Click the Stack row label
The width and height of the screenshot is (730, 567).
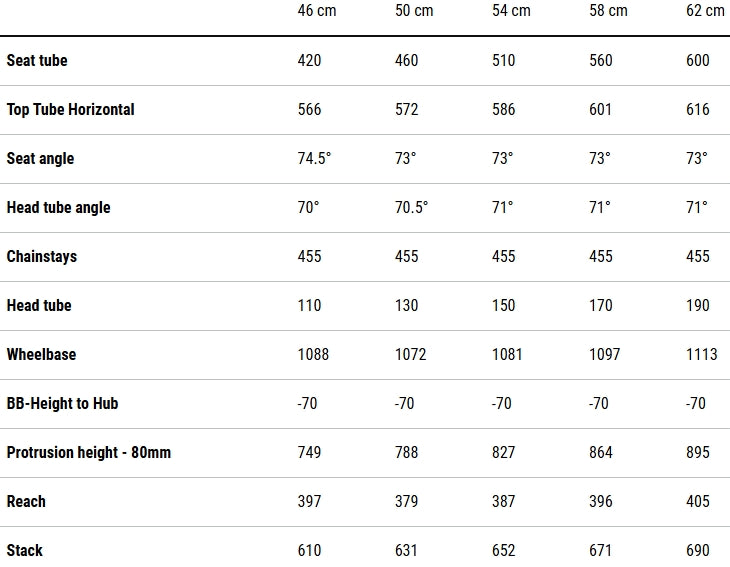coord(25,551)
